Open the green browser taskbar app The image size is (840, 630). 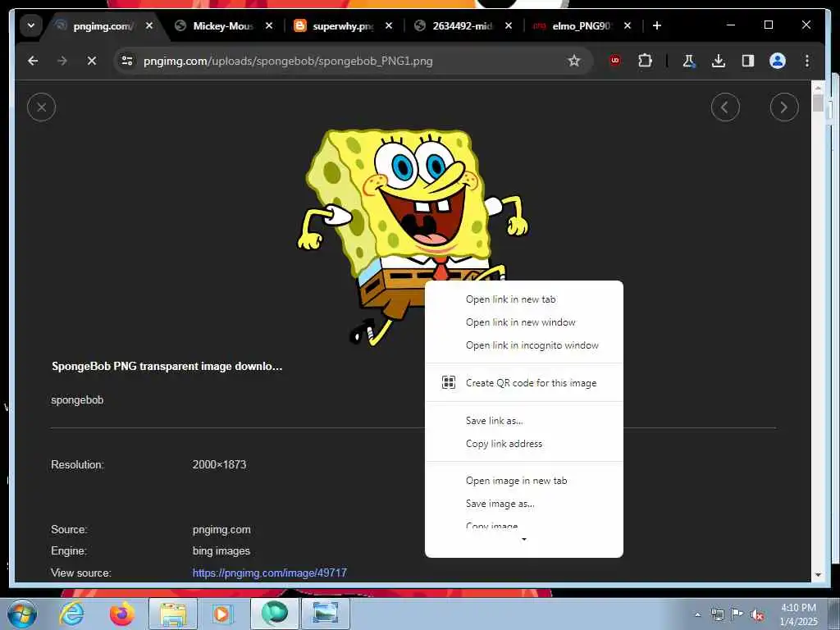pyautogui.click(x=274, y=614)
